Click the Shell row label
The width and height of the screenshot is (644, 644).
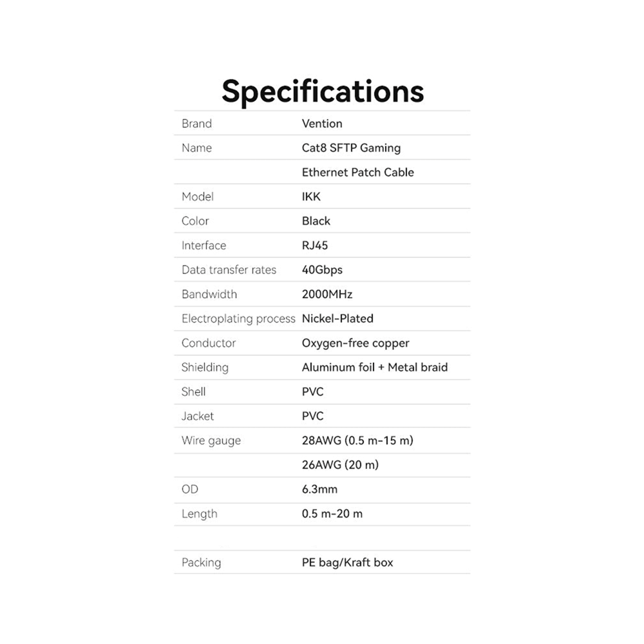[194, 392]
